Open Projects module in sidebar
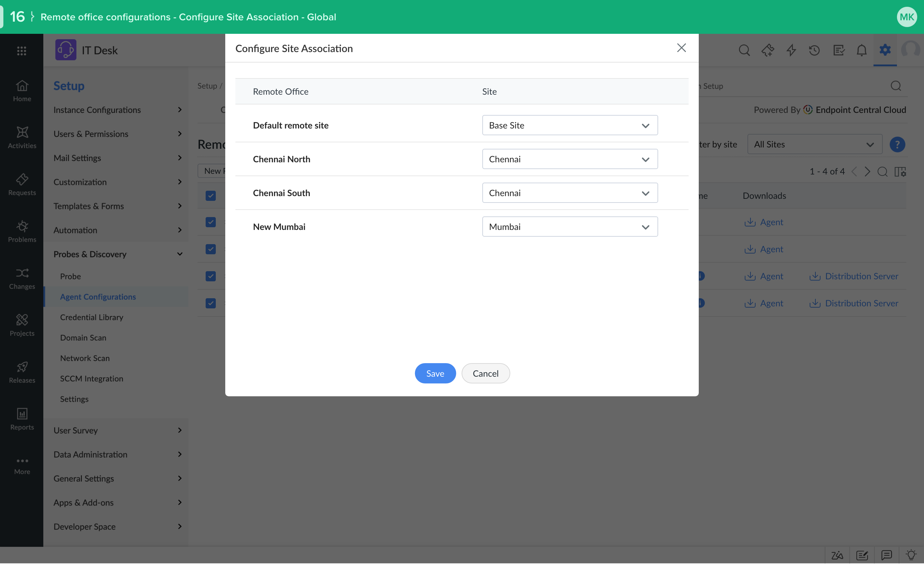Screen dimensions: 924x564 [22, 325]
